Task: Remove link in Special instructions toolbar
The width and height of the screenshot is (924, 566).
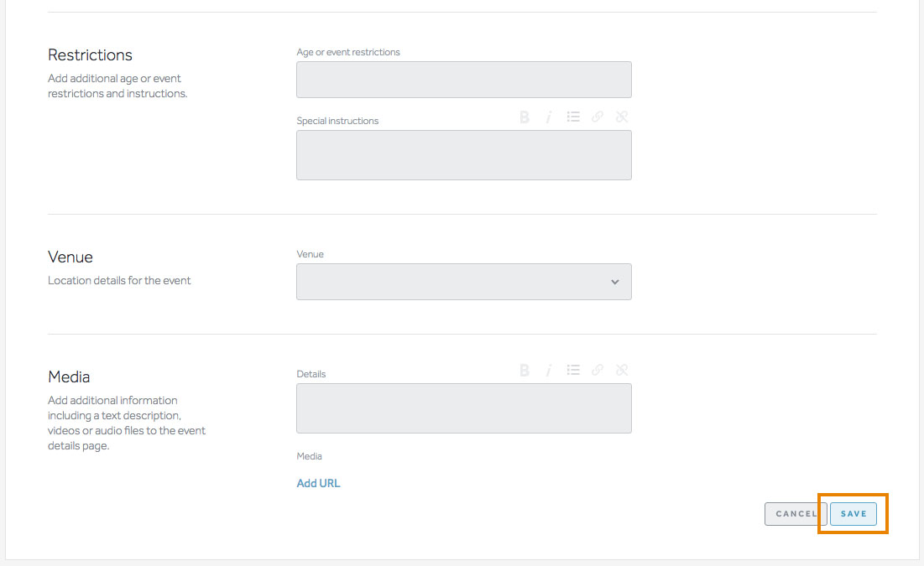Action: [622, 117]
